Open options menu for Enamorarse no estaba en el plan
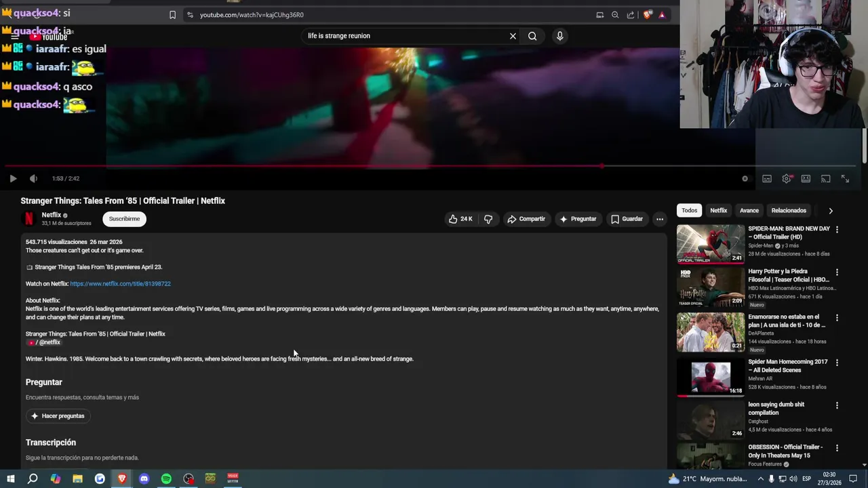The width and height of the screenshot is (868, 488). click(837, 318)
